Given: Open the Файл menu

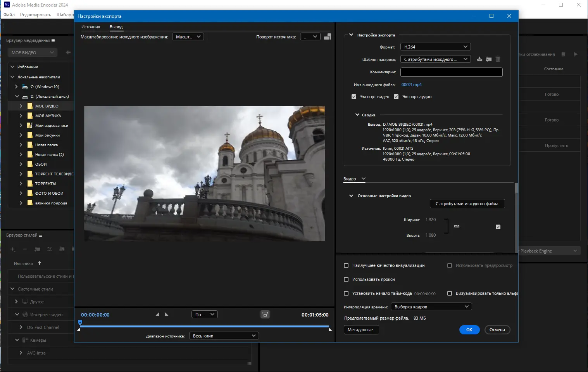Looking at the screenshot, I should pos(9,15).
